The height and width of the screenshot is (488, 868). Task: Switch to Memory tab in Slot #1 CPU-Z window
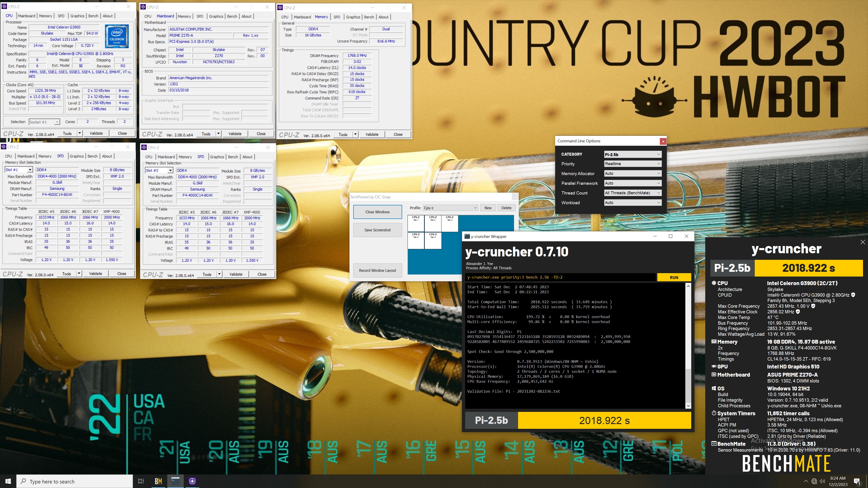[45, 156]
